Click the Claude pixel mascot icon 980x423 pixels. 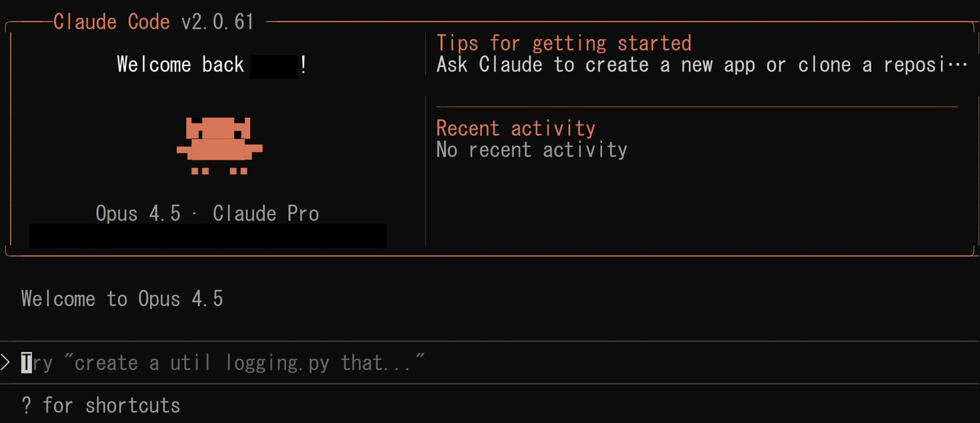coord(219,145)
